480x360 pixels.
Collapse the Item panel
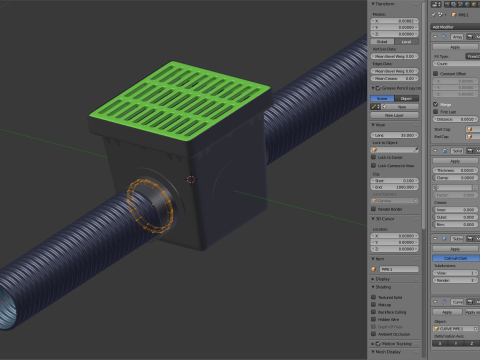click(373, 259)
